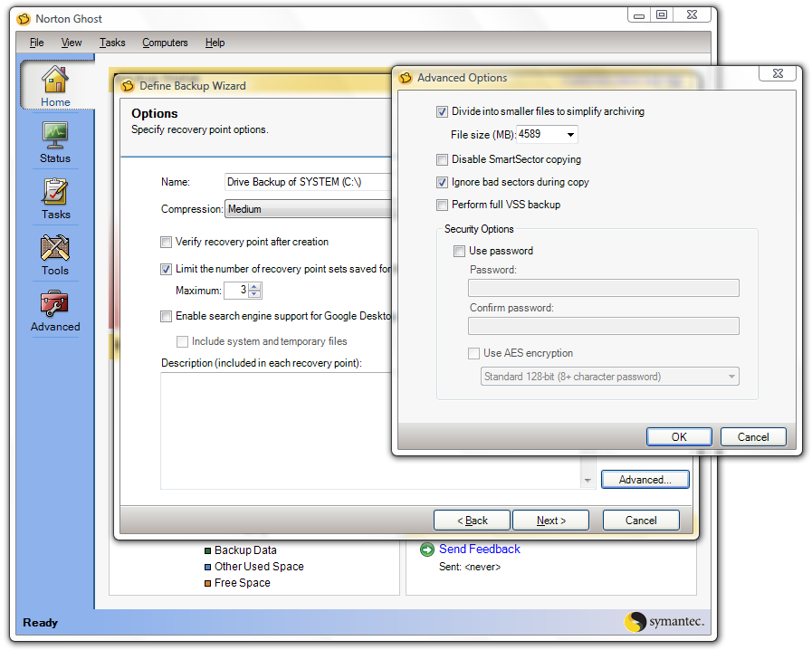Viewport: 812px width, 650px height.
Task: Click the Norton Ghost title bar icon
Action: [24, 19]
